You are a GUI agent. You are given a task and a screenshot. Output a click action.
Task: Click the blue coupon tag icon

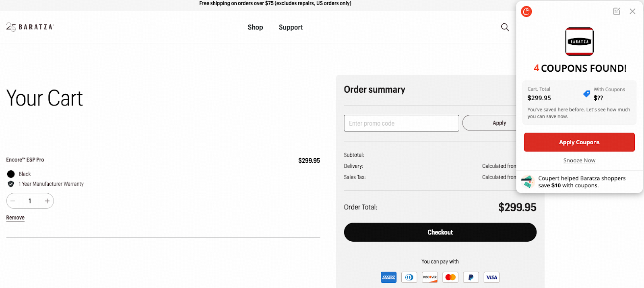click(587, 94)
